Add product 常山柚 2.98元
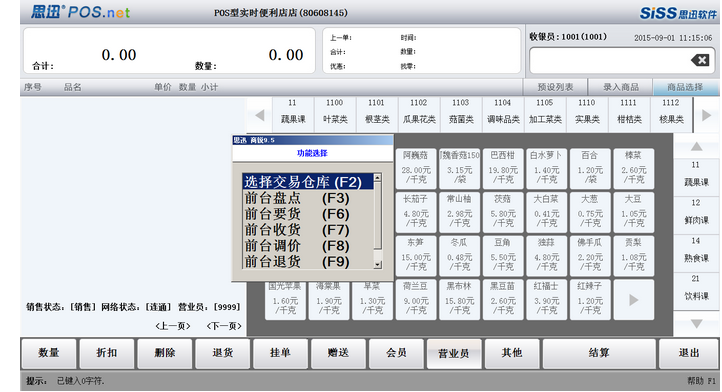The image size is (722, 392). tap(459, 212)
